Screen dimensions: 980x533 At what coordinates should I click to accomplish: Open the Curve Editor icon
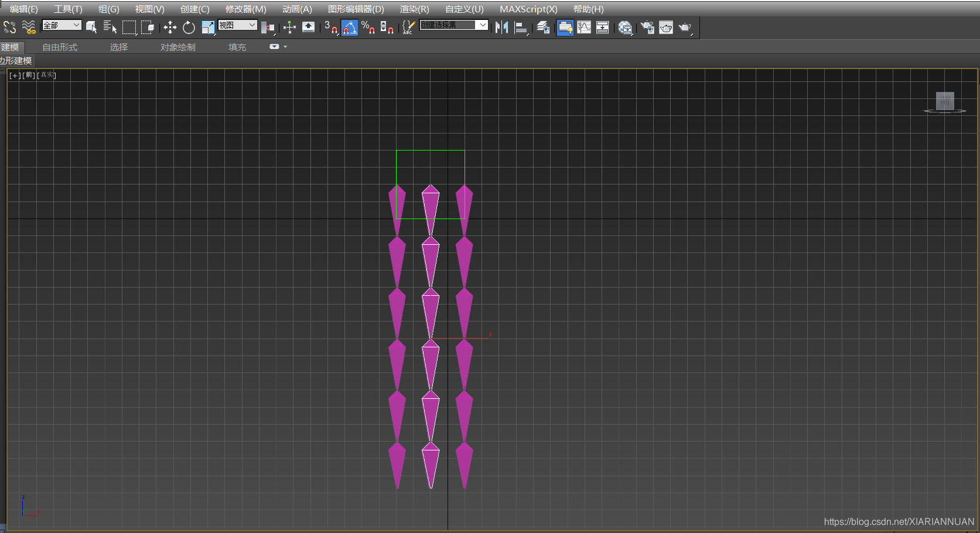584,27
